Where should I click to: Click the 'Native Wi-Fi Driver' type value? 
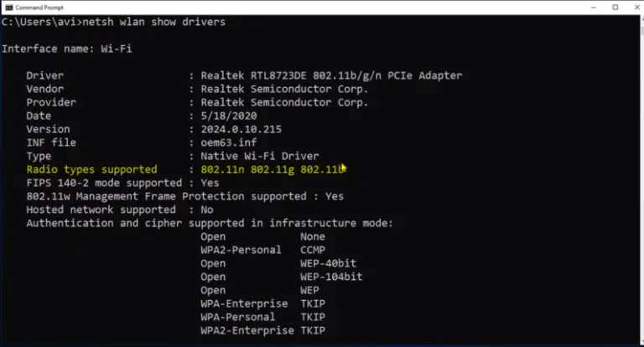tap(260, 156)
